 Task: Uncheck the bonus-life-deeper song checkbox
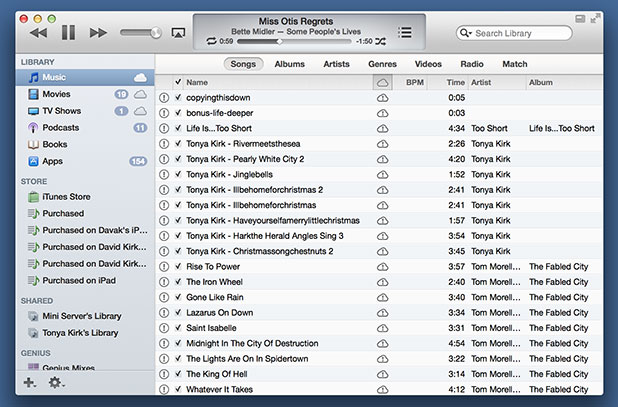tap(178, 113)
